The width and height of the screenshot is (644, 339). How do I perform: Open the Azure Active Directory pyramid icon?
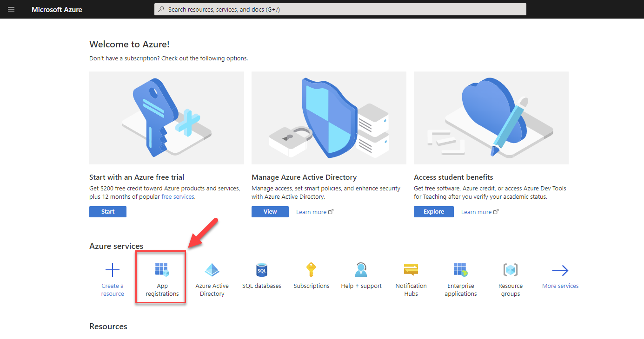[x=212, y=270]
